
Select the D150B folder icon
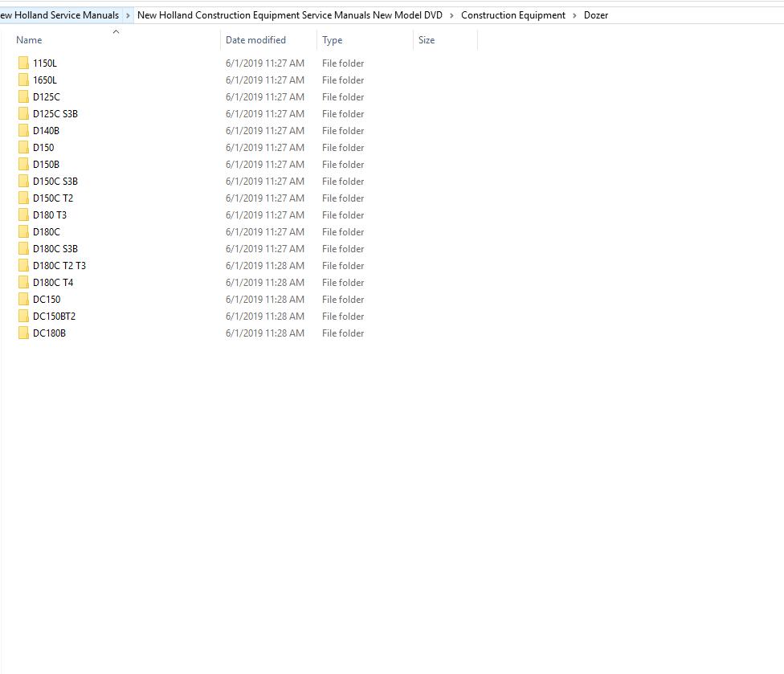tap(23, 165)
